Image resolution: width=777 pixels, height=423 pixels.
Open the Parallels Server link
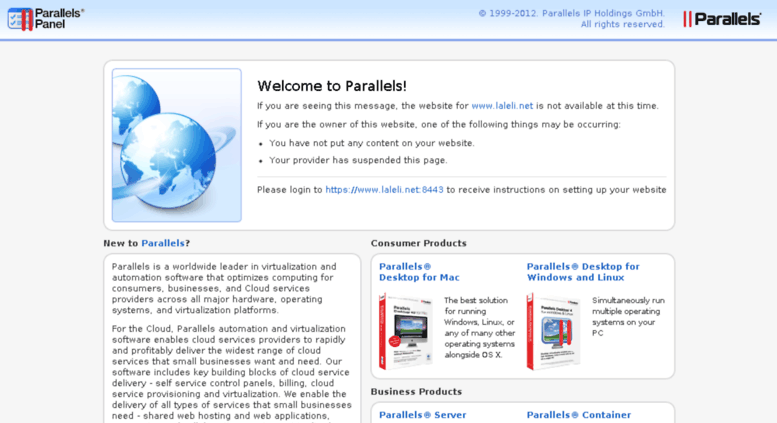(423, 415)
